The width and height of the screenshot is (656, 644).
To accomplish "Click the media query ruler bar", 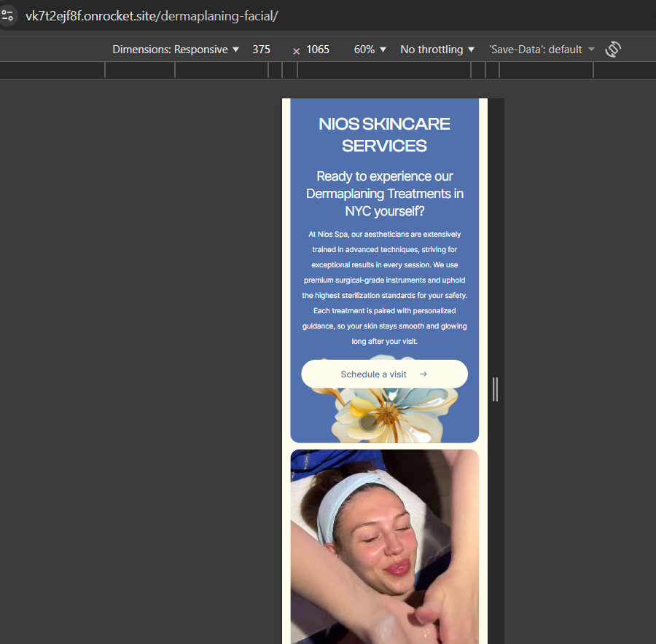I will click(328, 70).
